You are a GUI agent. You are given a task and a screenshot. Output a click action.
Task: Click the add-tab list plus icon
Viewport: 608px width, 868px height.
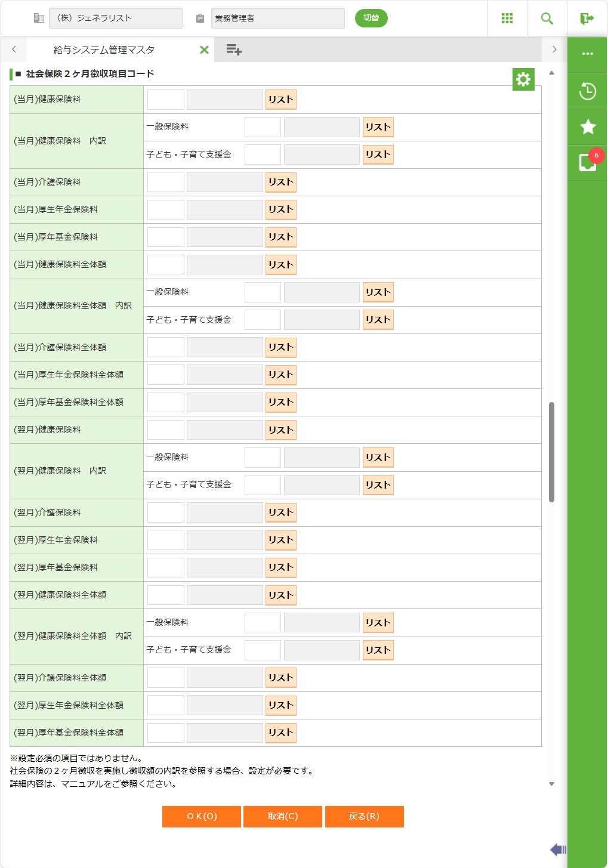(x=234, y=50)
